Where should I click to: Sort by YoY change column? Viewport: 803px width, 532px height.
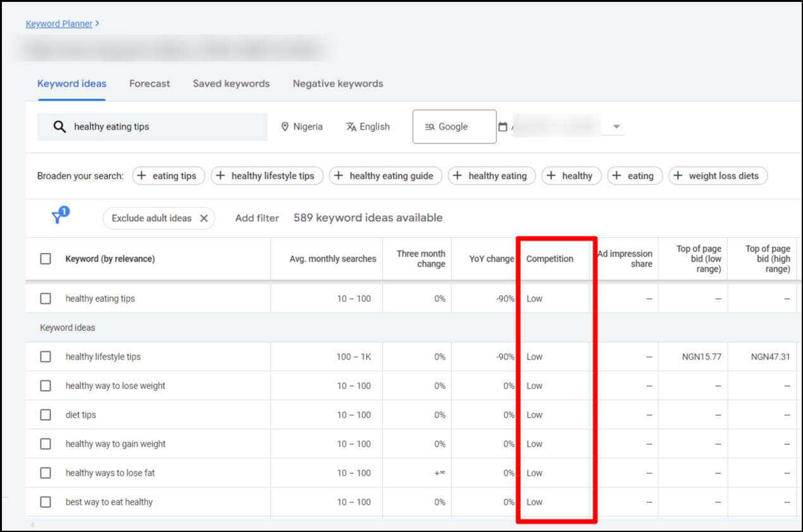(491, 258)
